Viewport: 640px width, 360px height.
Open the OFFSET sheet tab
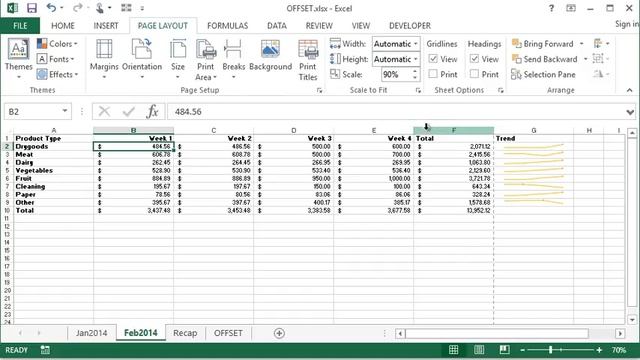click(x=228, y=333)
